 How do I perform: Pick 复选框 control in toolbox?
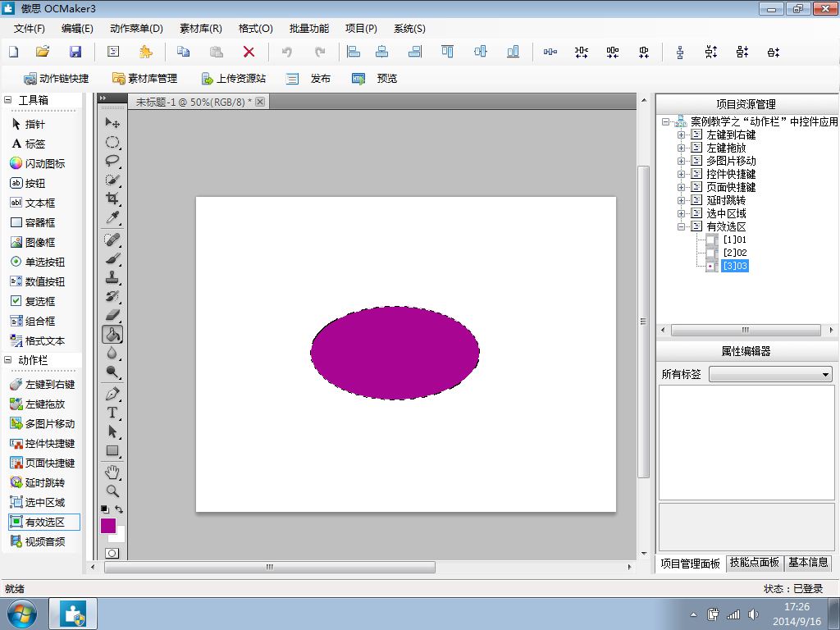click(x=33, y=301)
